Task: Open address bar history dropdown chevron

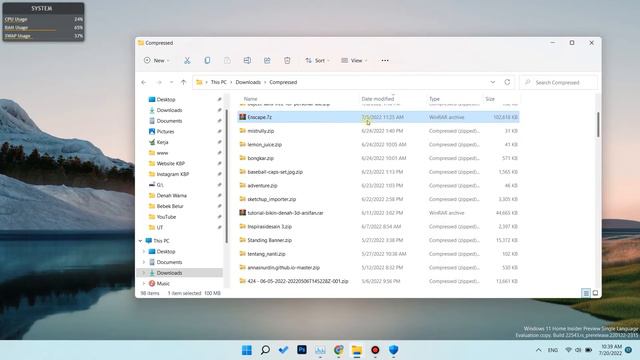Action: tap(493, 82)
